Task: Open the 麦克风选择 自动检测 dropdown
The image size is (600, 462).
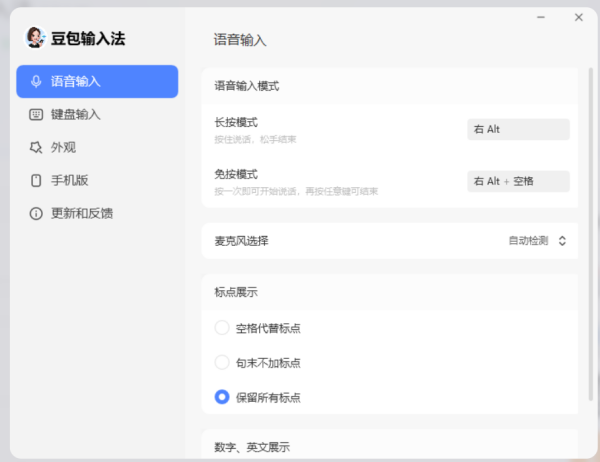Action: tap(538, 241)
